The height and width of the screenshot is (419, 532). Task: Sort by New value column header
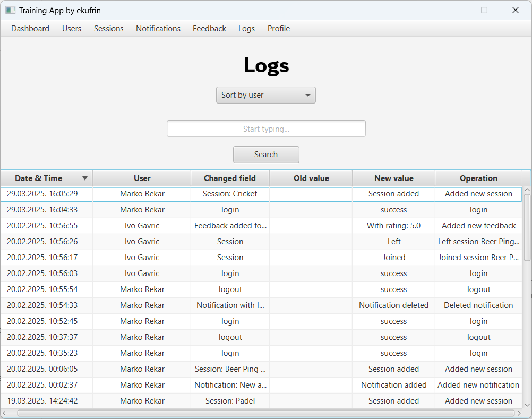pyautogui.click(x=393, y=178)
